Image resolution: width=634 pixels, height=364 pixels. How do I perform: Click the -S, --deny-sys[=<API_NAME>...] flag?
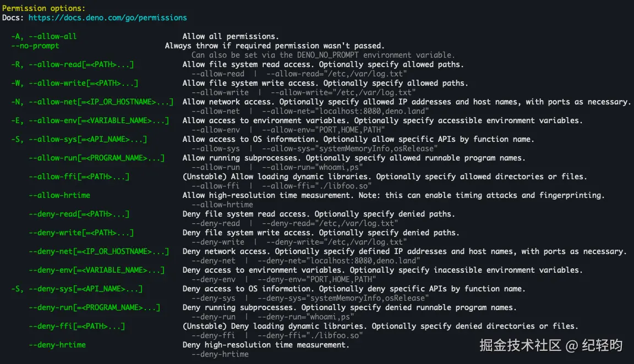coord(76,289)
